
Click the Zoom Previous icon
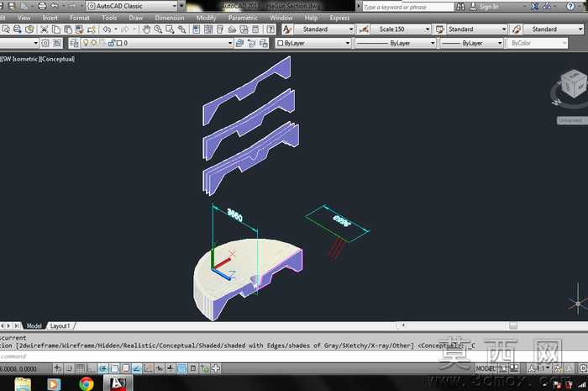coord(182,29)
